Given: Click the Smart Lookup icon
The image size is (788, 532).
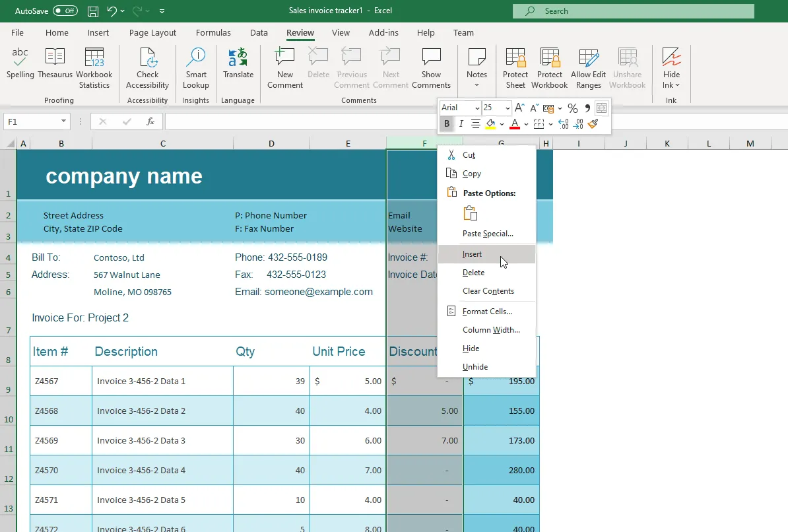Looking at the screenshot, I should [196, 67].
